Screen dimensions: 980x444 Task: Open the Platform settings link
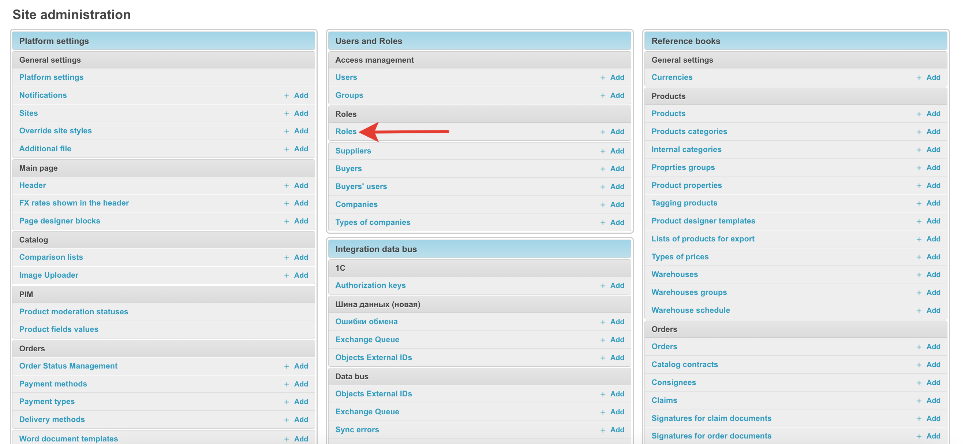pyautogui.click(x=51, y=77)
